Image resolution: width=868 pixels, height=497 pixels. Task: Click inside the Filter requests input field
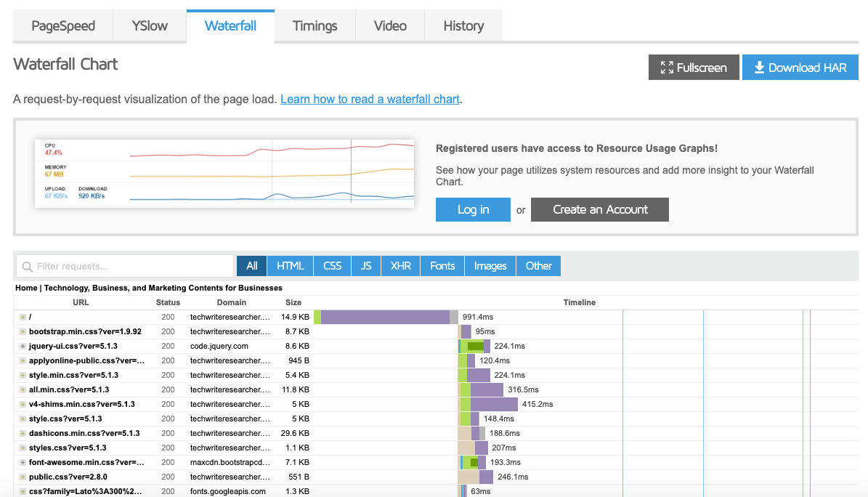pyautogui.click(x=123, y=265)
